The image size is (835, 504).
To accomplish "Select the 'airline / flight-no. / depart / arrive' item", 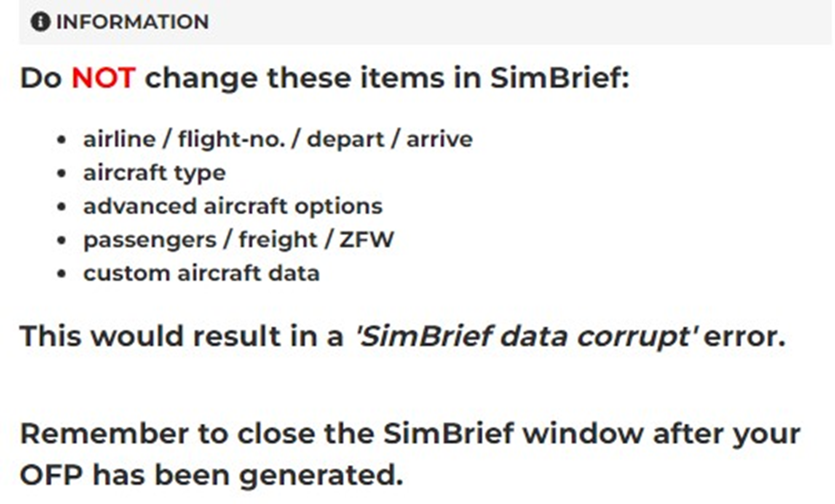I will [278, 139].
